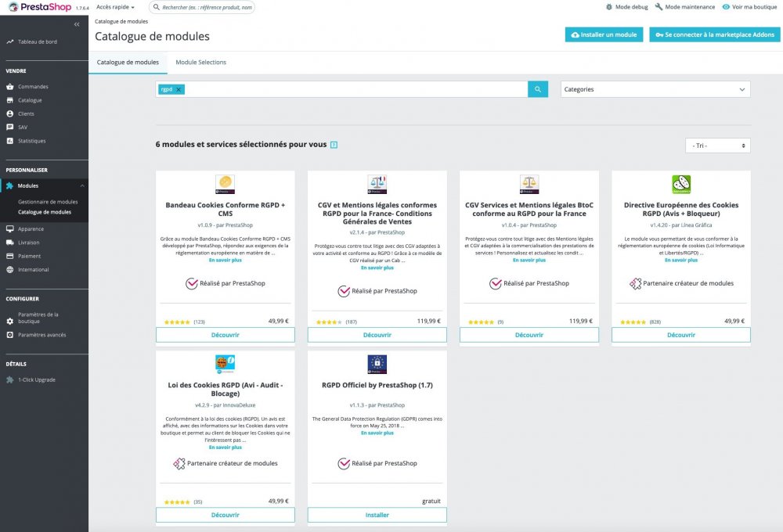Click En savoir plus for Loi des Cookies module
Image resolution: width=783 pixels, height=532 pixels.
[x=226, y=448]
